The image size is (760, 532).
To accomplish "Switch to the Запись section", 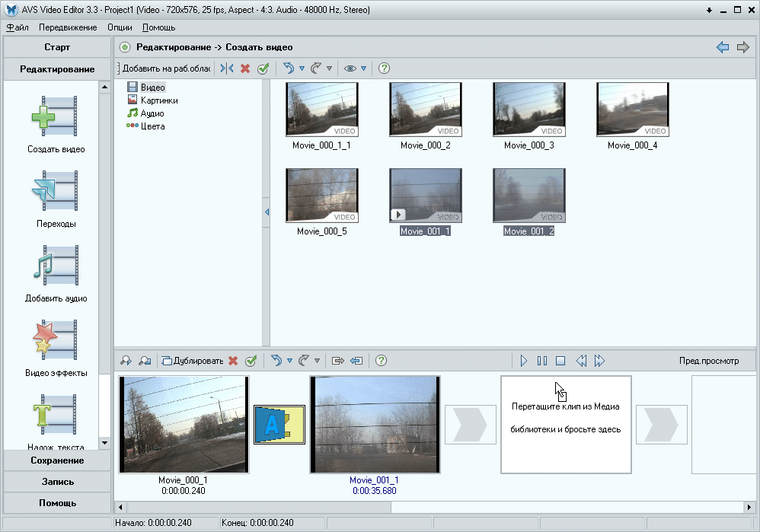I will [57, 482].
